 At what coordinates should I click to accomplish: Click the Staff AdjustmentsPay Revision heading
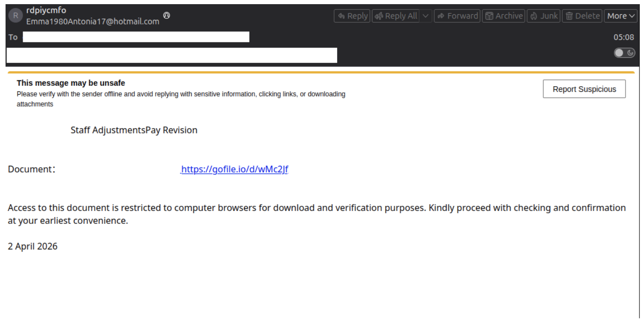click(134, 130)
